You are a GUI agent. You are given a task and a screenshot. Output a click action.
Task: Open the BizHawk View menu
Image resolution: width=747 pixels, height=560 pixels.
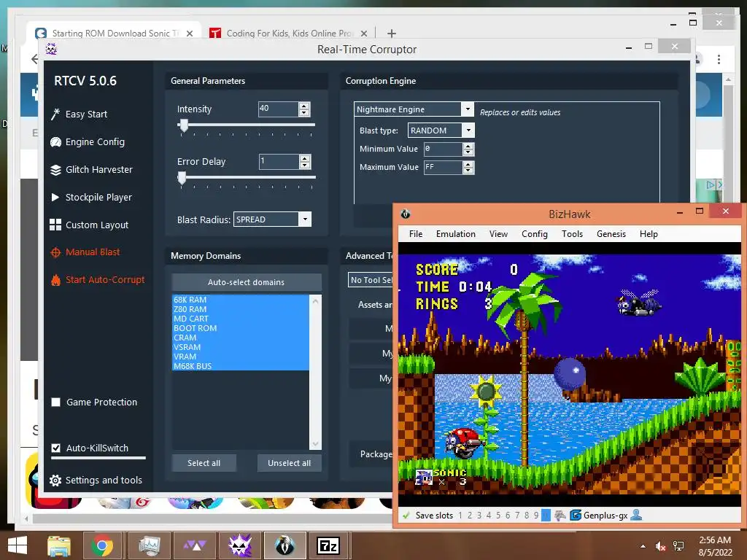pos(498,234)
